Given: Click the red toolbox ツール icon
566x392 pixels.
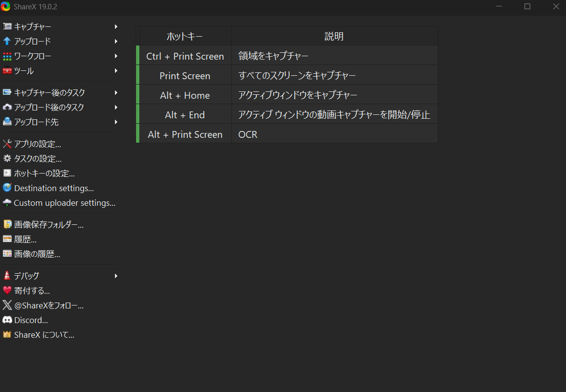Looking at the screenshot, I should coord(7,71).
